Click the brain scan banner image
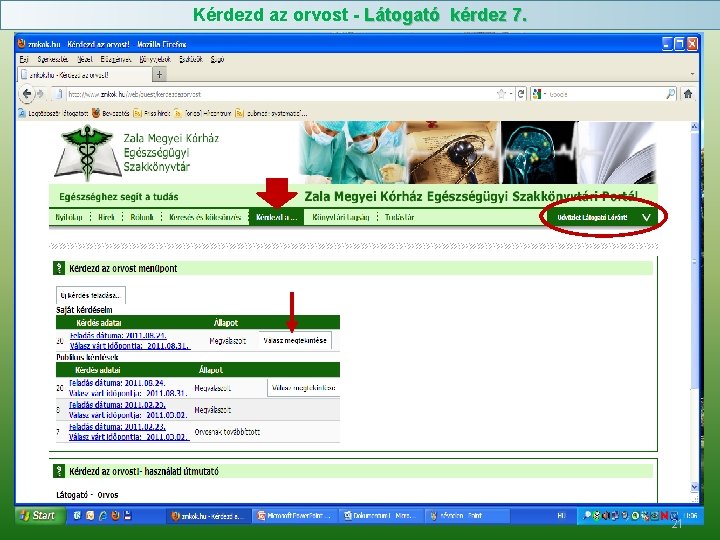Screen dimensions: 720x540 tap(539, 152)
